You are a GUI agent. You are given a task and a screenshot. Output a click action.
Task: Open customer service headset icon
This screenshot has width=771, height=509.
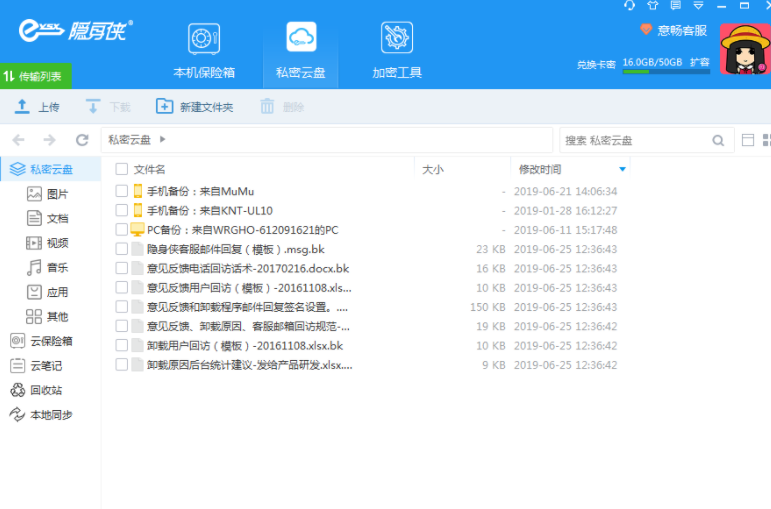[628, 6]
